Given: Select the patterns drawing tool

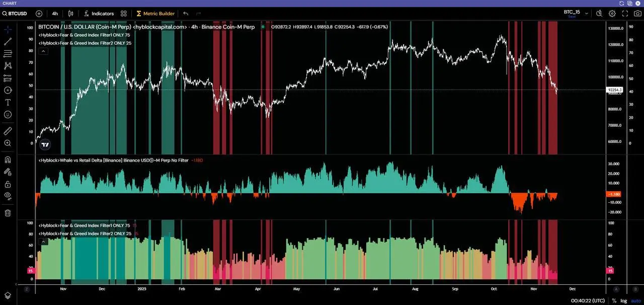Looking at the screenshot, I should (x=8, y=65).
